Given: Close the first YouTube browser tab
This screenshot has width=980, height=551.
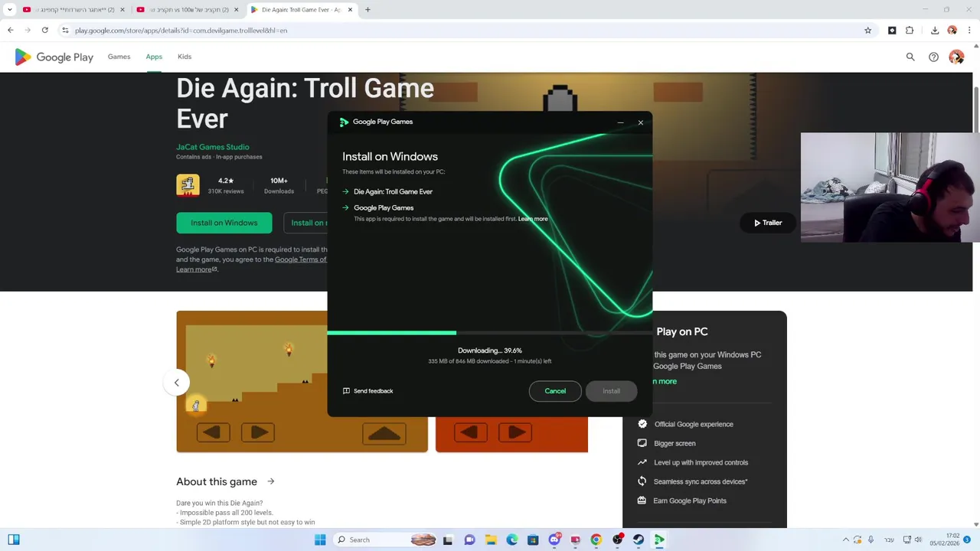Looking at the screenshot, I should pyautogui.click(x=122, y=10).
